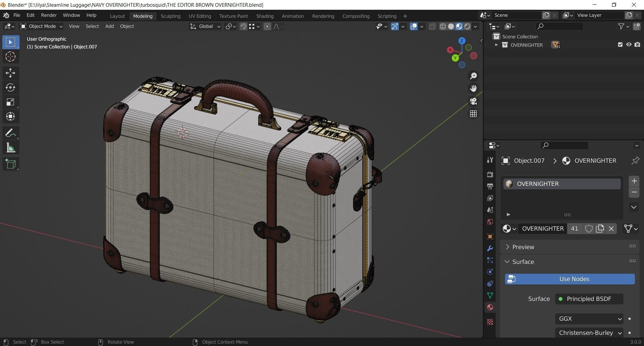Open the Output properties tab
Screen dimensions: 644x346
[490, 186]
